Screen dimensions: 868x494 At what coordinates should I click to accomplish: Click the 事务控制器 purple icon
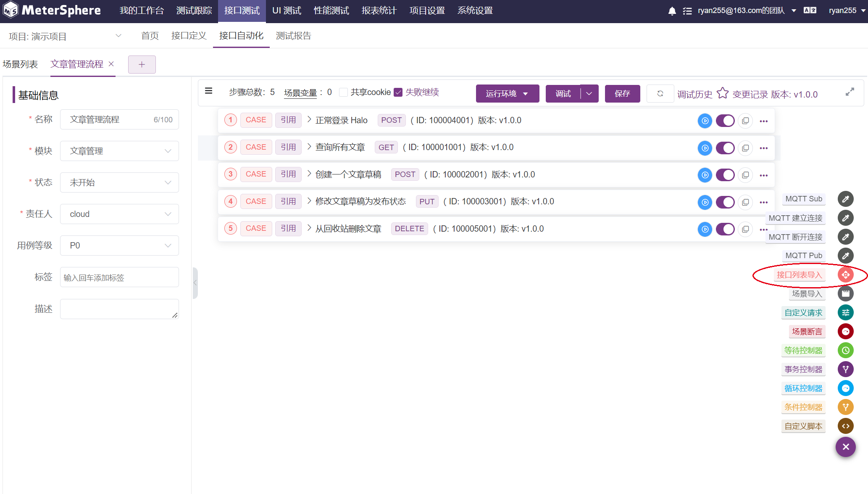point(845,369)
